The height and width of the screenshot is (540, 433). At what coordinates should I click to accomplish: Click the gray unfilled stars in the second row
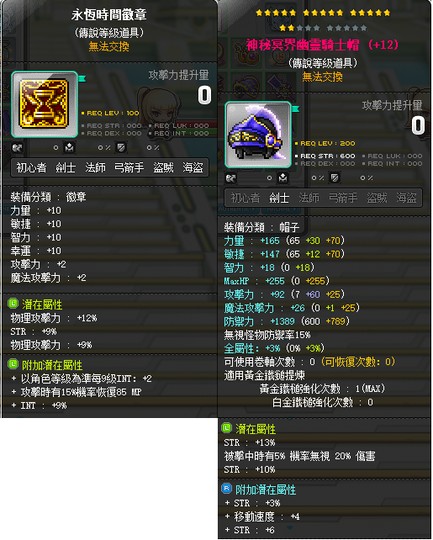tap(332, 28)
